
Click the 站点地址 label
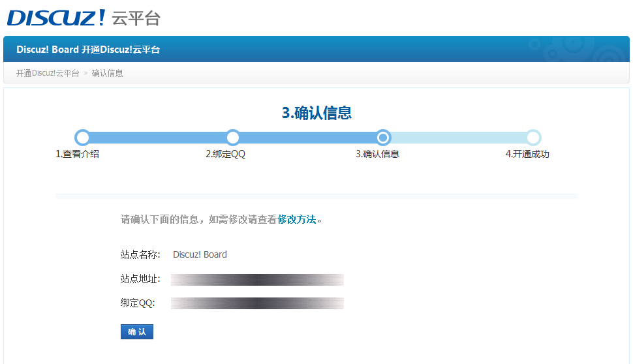[x=140, y=279]
